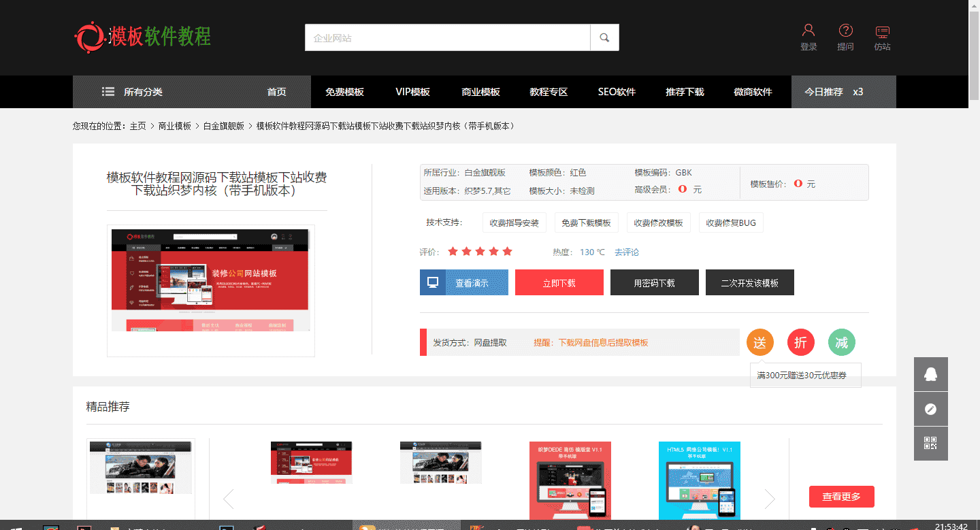980x530 pixels.
Task: Click the 立即下载 download button
Action: (x=559, y=282)
